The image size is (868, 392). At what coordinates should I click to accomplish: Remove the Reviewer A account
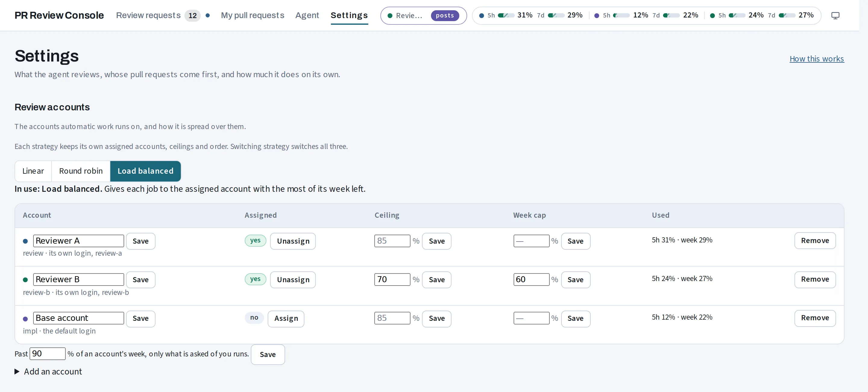[x=815, y=241]
